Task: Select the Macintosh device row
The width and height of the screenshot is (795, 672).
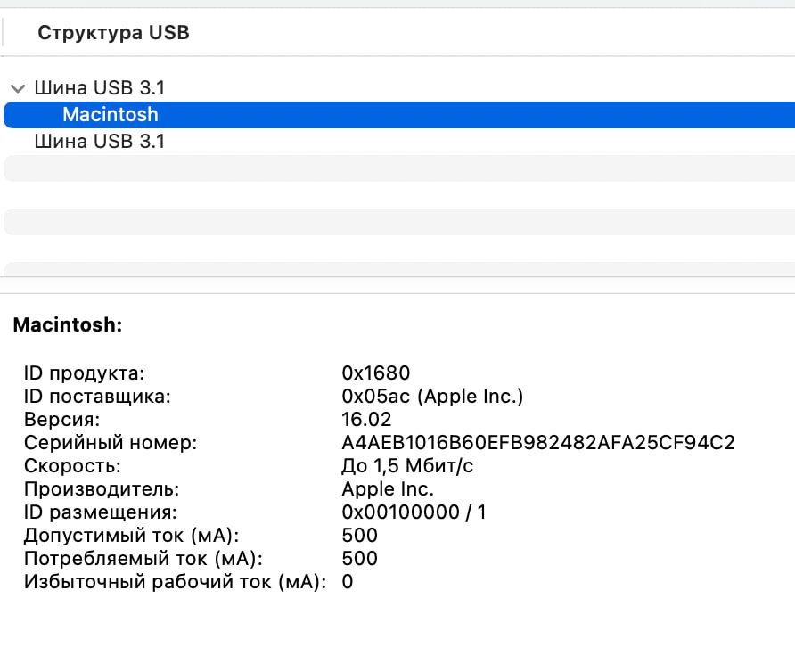Action: point(399,115)
